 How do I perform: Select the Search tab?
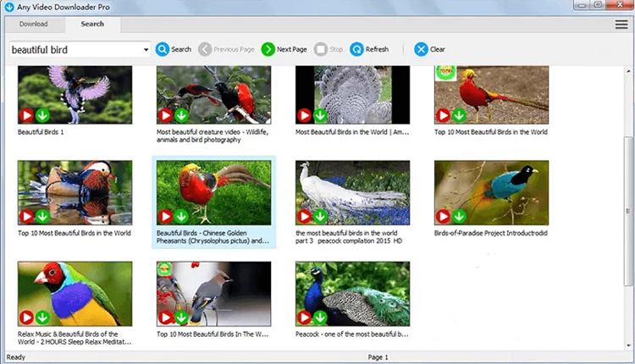(x=92, y=24)
